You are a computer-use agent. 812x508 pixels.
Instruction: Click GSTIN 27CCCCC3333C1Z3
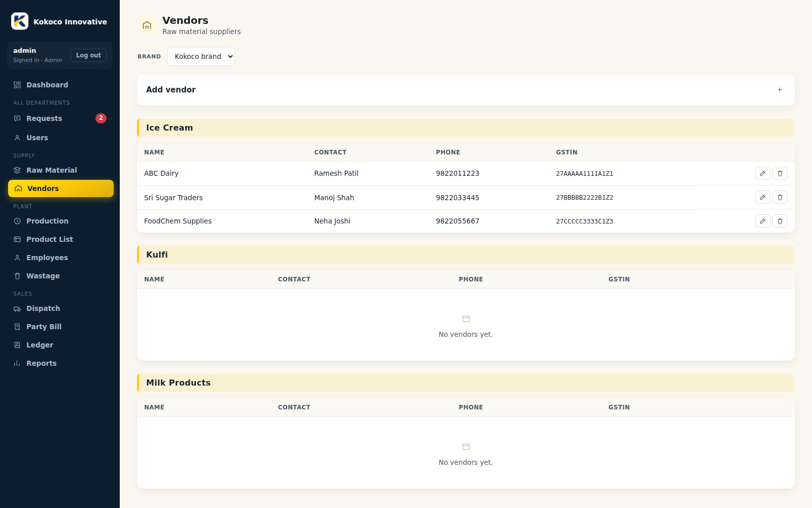[585, 221]
